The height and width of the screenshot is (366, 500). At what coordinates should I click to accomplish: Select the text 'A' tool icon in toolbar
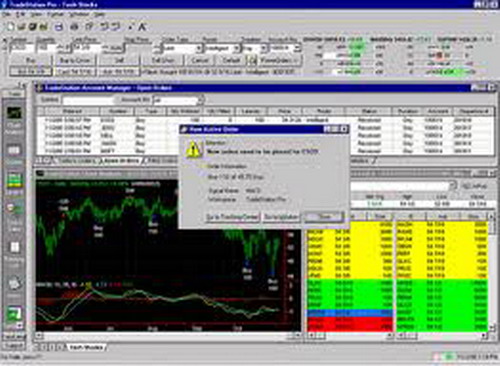(x=142, y=27)
